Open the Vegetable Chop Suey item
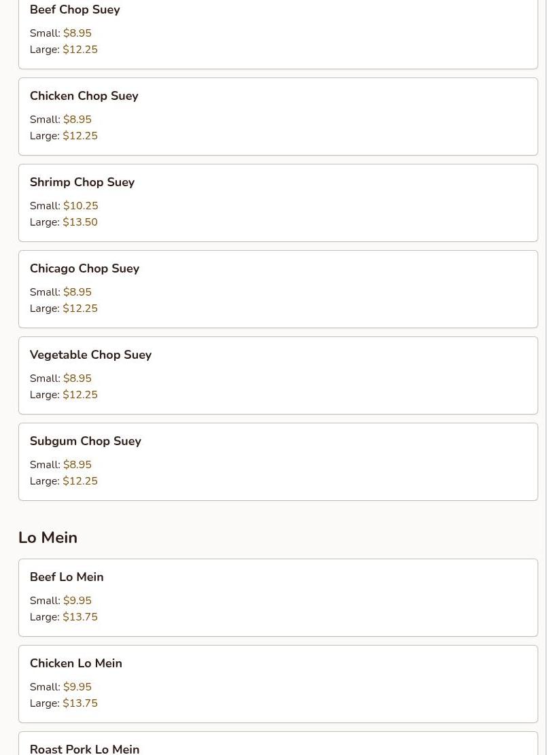This screenshot has width=560, height=755. pyautogui.click(x=278, y=375)
